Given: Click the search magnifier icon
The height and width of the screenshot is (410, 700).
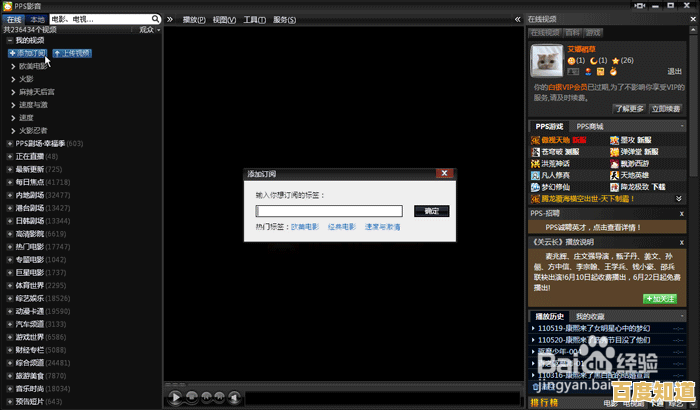Looking at the screenshot, I should click(x=153, y=19).
